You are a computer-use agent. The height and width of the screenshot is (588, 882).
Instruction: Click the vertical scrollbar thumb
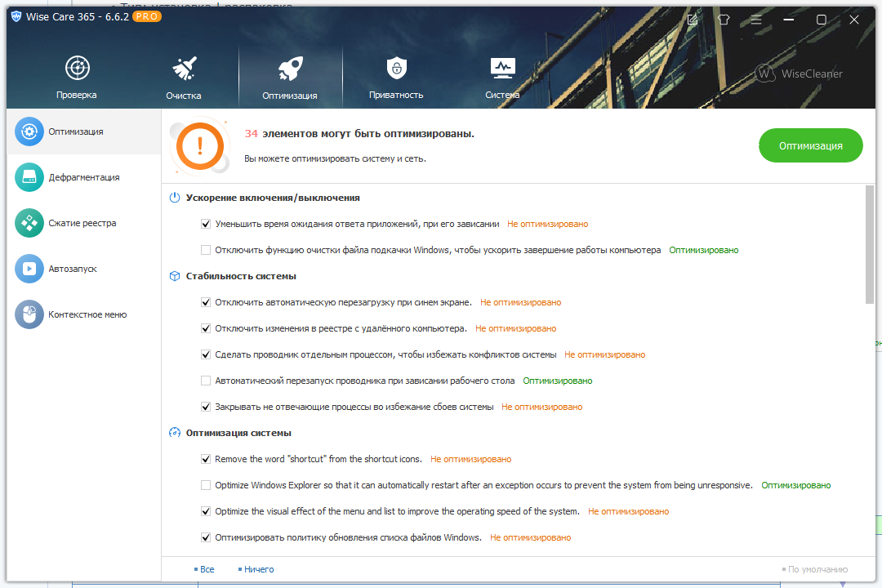pos(870,245)
